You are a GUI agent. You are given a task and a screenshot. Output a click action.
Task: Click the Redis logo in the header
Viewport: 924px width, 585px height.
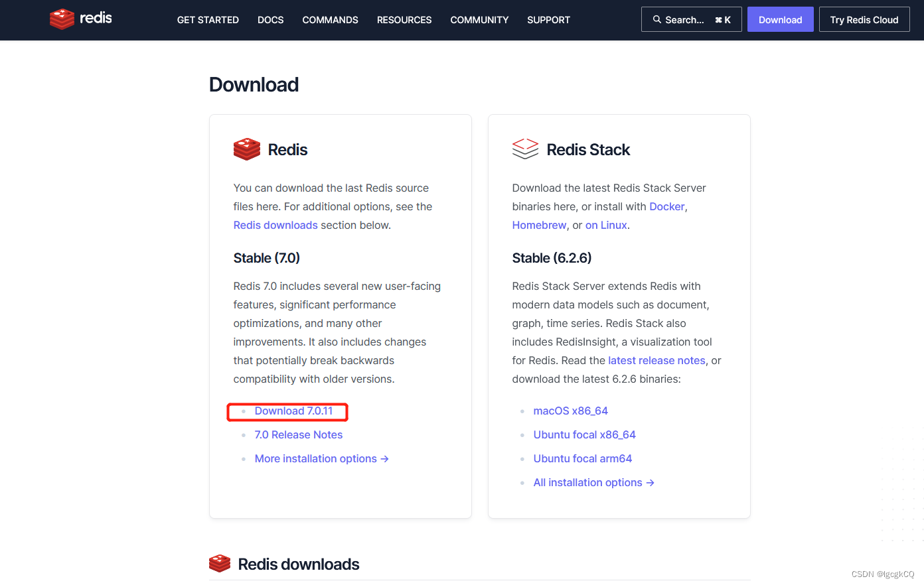81,19
